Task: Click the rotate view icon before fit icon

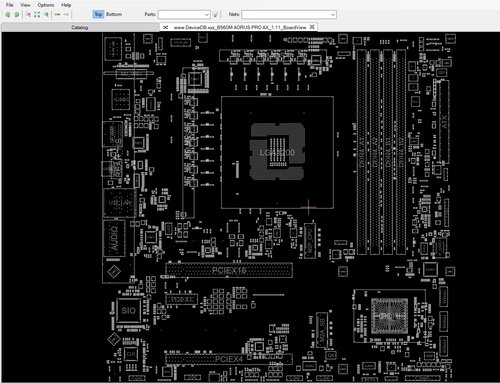Action: tap(28, 14)
